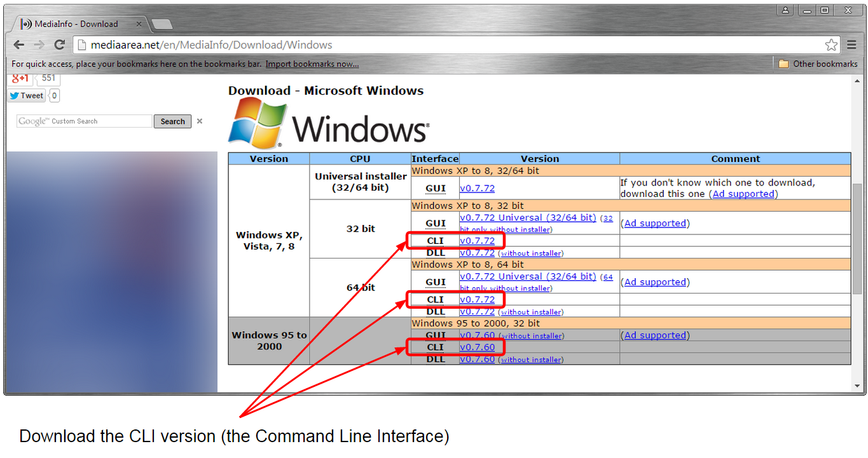
Task: Download the 32 bit GUI v0.7.72 Universal
Action: 528,217
